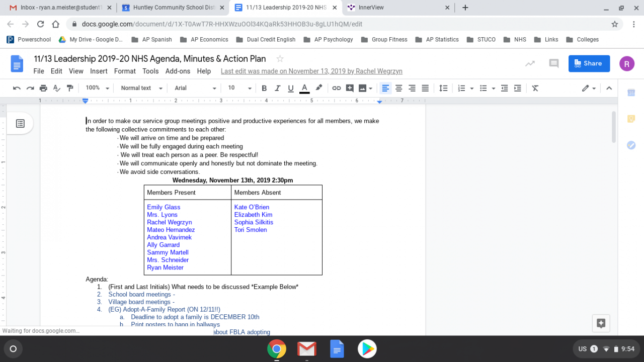644x362 pixels.
Task: Open the text color picker
Action: pyautogui.click(x=304, y=88)
